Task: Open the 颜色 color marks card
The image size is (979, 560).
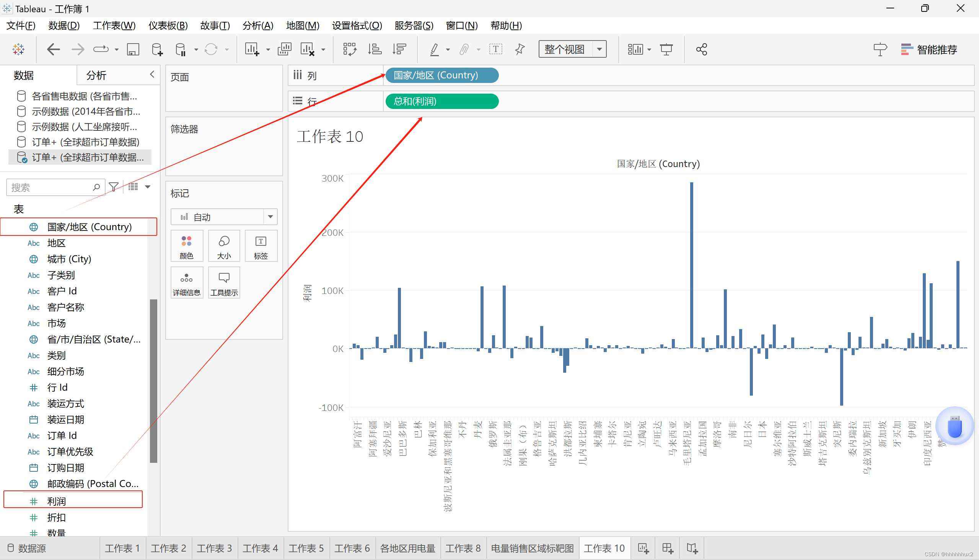Action: pos(187,247)
